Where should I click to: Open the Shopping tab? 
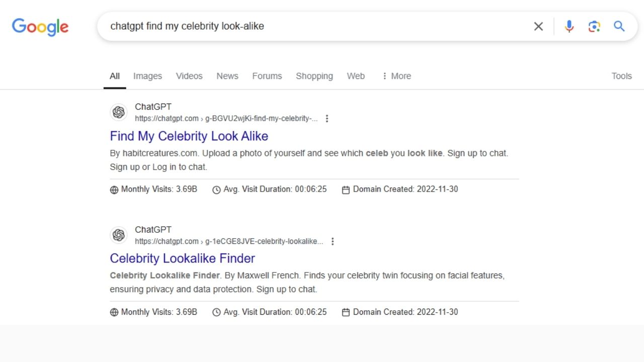[x=314, y=76]
